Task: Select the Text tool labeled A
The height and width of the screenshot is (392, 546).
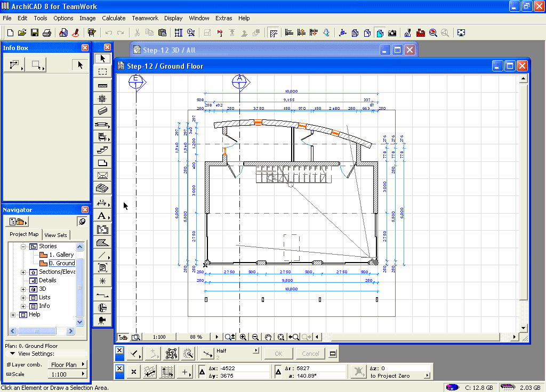Action: [x=102, y=216]
